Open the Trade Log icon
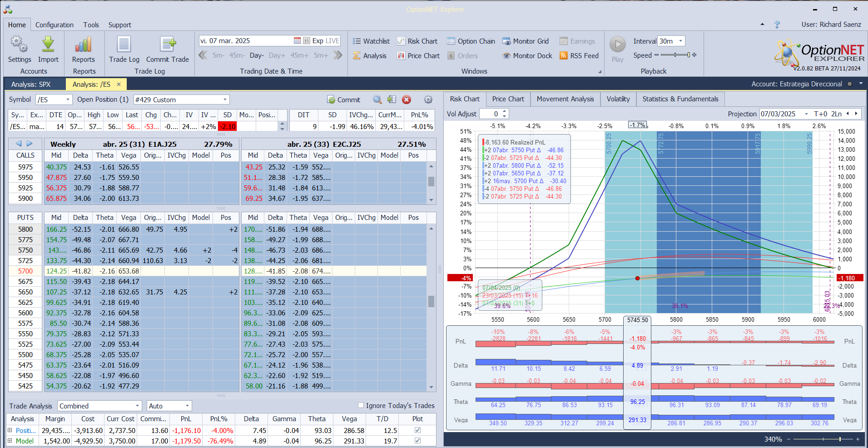 click(124, 45)
